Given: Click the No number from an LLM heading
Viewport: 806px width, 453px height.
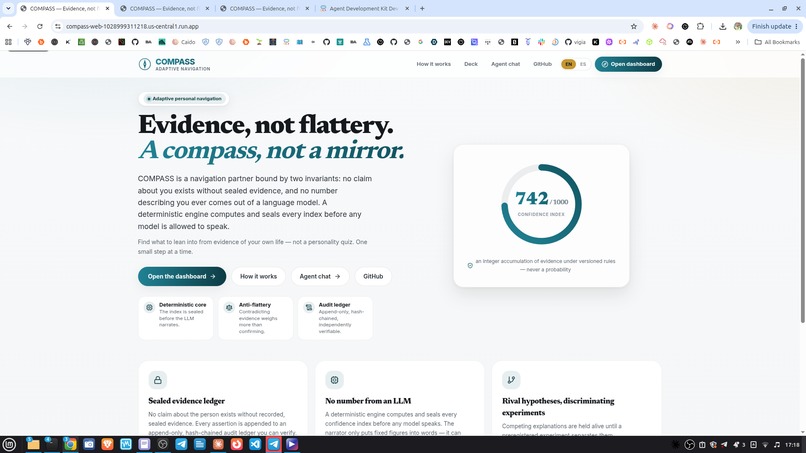Looking at the screenshot, I should (x=368, y=401).
